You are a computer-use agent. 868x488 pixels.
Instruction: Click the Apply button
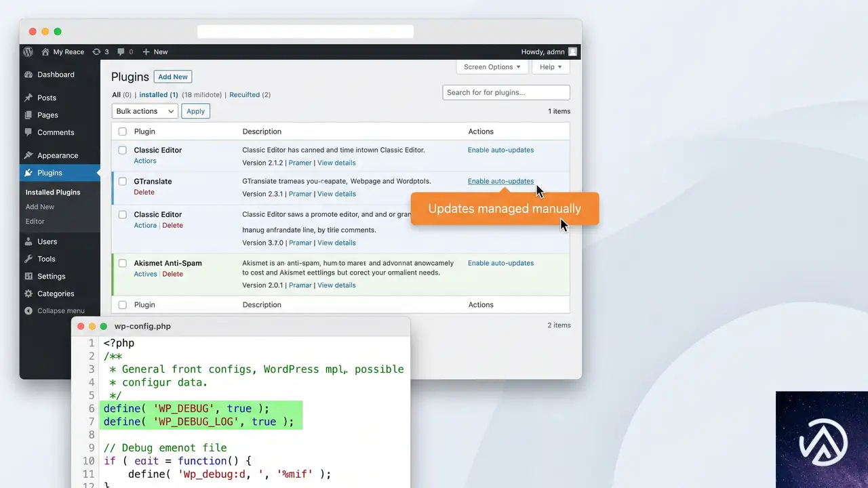(195, 111)
